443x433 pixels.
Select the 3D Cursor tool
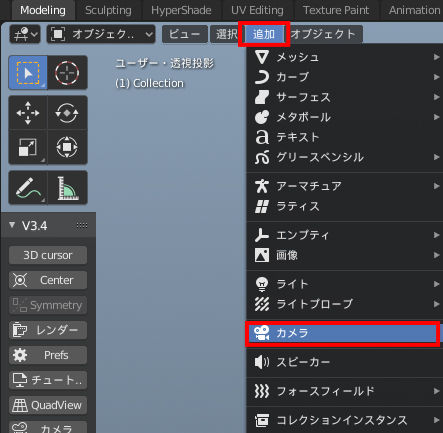pyautogui.click(x=67, y=73)
